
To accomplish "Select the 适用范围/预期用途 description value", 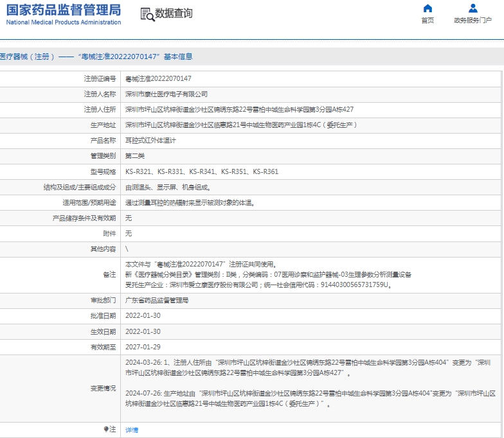I will [x=190, y=203].
